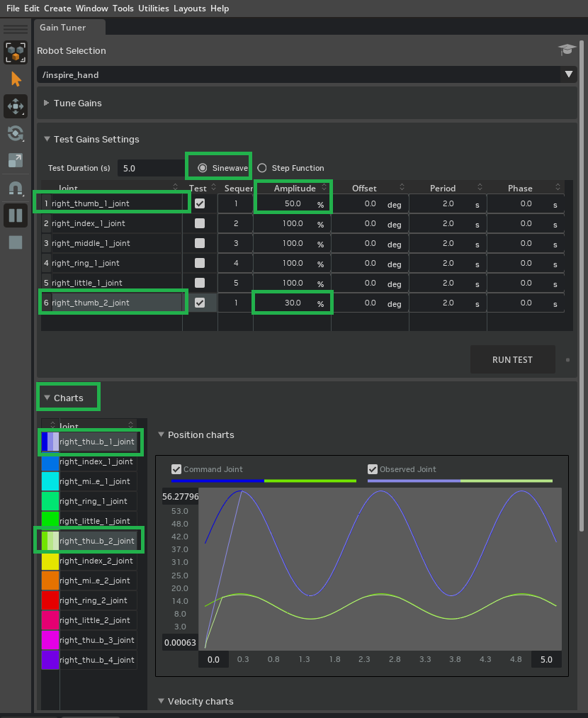
Task: Stop the simulation with the stop icon
Action: point(15,241)
